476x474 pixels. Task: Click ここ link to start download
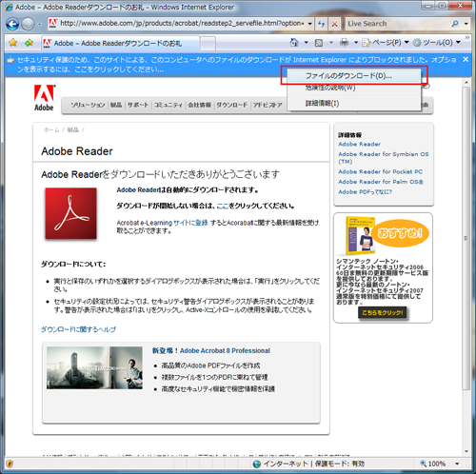coord(223,206)
